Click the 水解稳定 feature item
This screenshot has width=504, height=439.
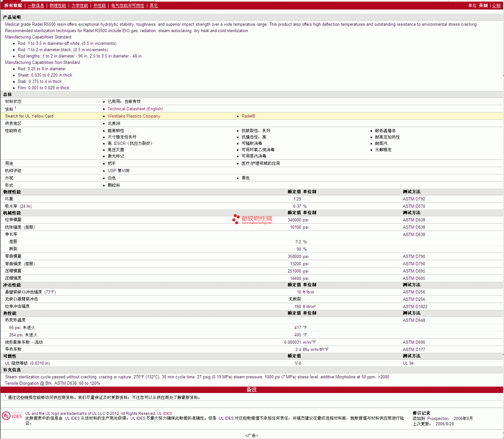pos(383,150)
